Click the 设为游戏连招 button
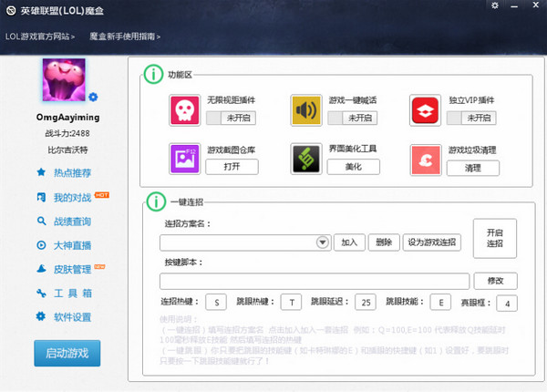The height and width of the screenshot is (392, 547). pos(432,242)
